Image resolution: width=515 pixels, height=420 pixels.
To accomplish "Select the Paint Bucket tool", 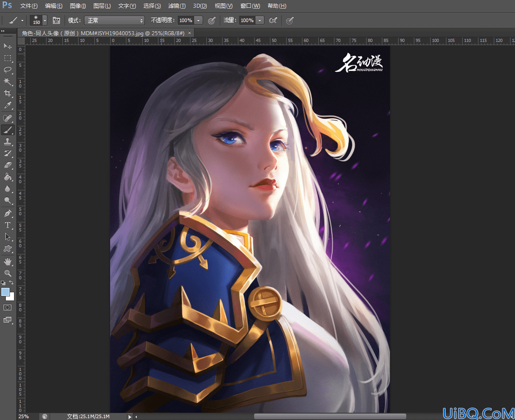I will [x=8, y=177].
